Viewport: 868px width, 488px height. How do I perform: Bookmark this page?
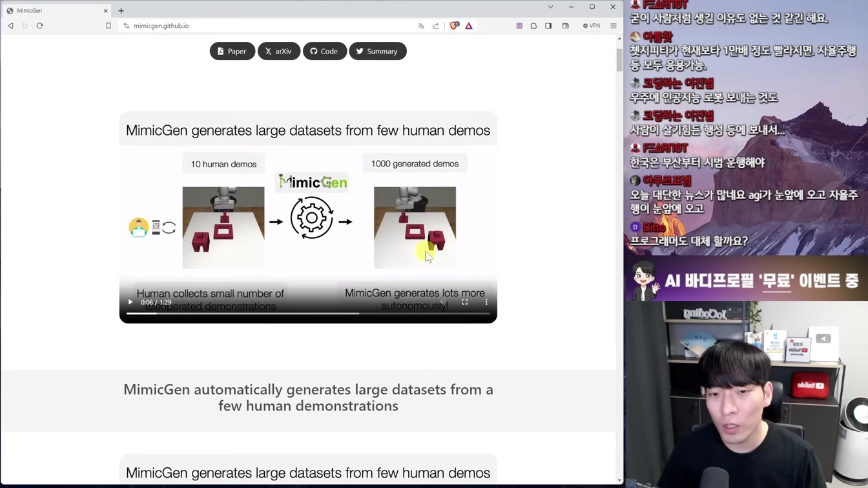pos(108,26)
